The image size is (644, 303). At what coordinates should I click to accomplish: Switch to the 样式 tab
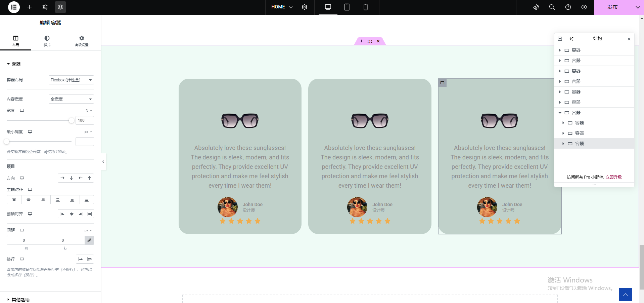pyautogui.click(x=47, y=41)
